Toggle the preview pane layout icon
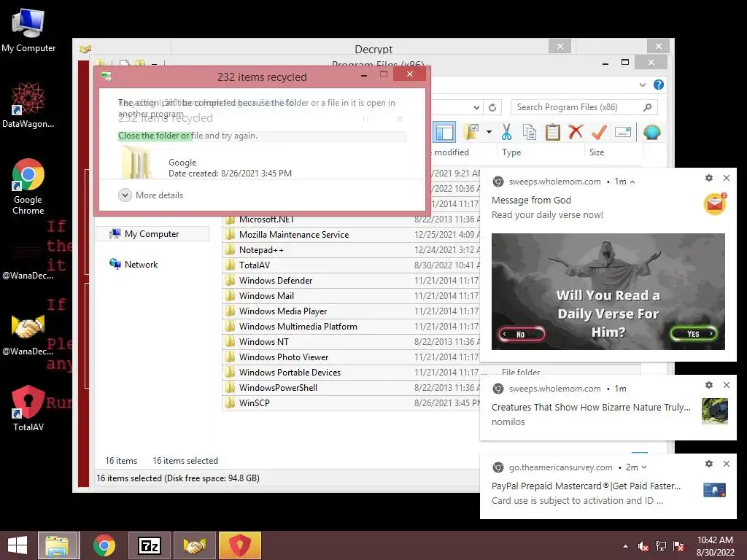Image resolution: width=747 pixels, height=560 pixels. [x=444, y=133]
